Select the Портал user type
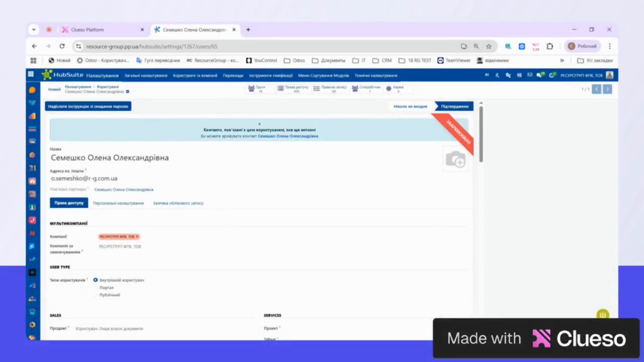The image size is (644, 362). pyautogui.click(x=96, y=287)
